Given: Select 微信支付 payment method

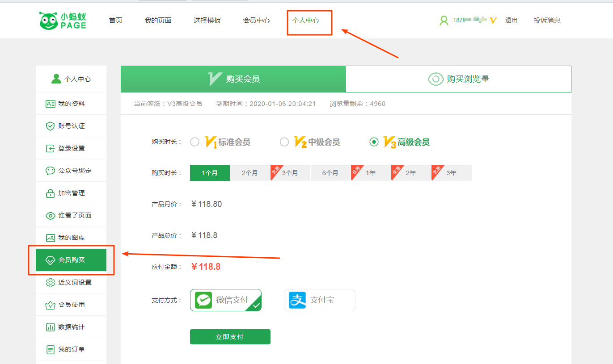Looking at the screenshot, I should point(226,300).
